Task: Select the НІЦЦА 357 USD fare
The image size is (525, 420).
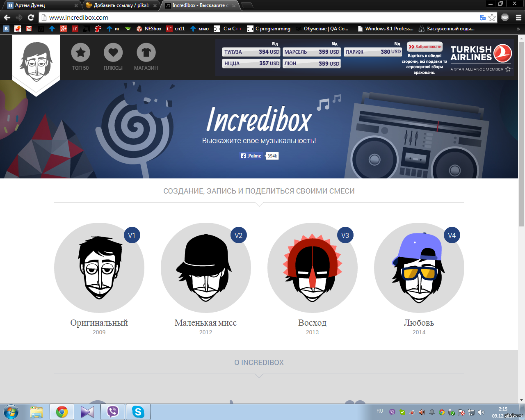Action: pyautogui.click(x=251, y=64)
